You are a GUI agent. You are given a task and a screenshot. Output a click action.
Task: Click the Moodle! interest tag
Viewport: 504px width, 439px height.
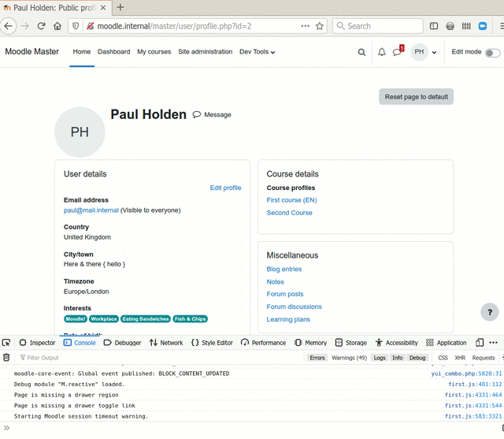point(76,319)
